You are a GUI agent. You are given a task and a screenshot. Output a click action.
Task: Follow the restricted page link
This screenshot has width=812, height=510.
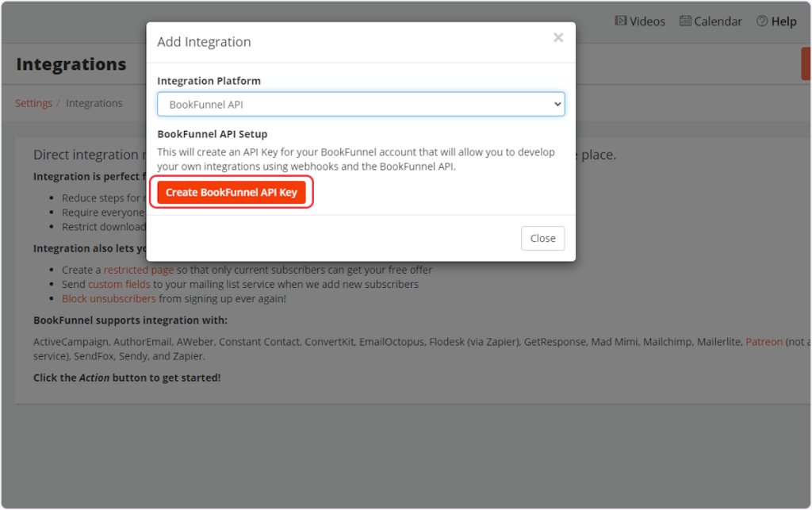click(138, 270)
